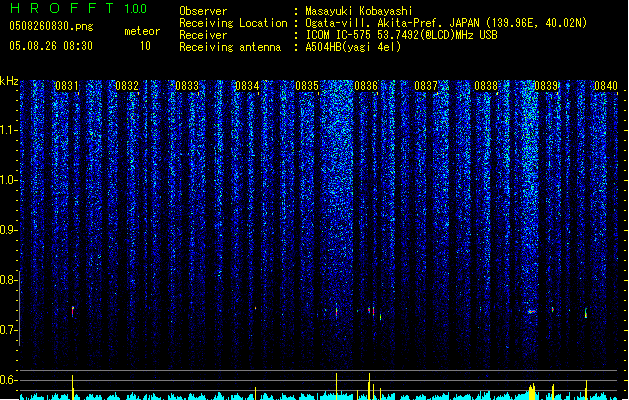Click the meteor echo near 0831

(x=73, y=311)
